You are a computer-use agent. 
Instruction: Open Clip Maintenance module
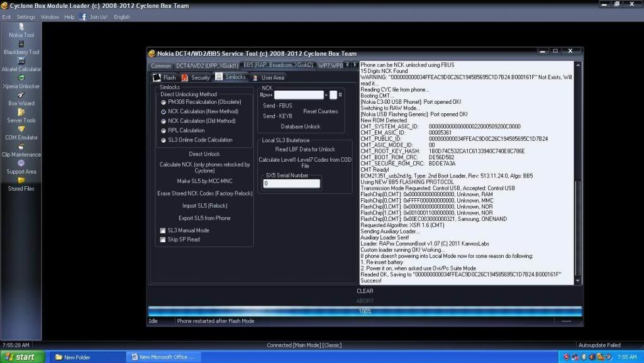21,146
